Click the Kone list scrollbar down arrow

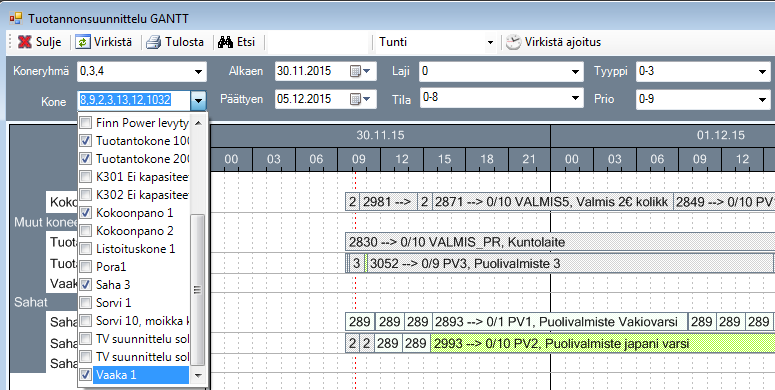(198, 376)
